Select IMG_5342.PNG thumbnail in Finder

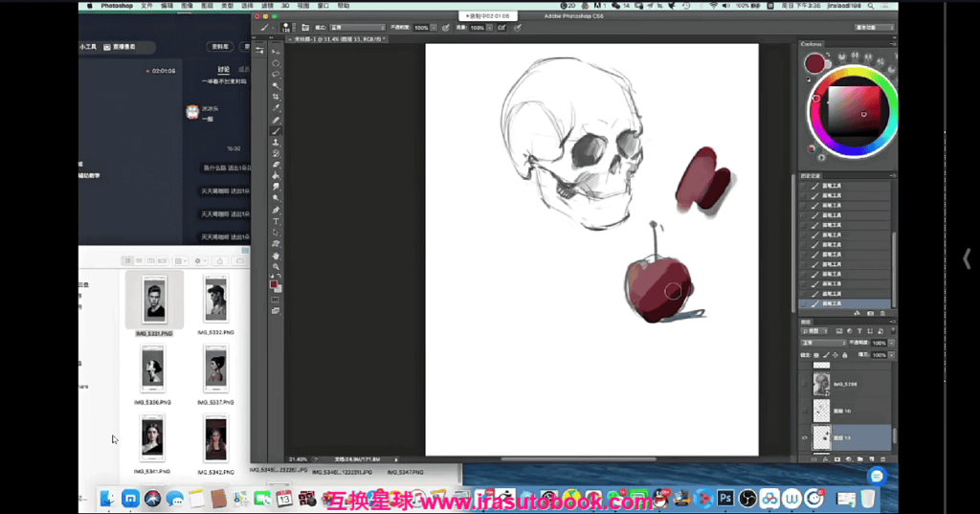pyautogui.click(x=215, y=438)
